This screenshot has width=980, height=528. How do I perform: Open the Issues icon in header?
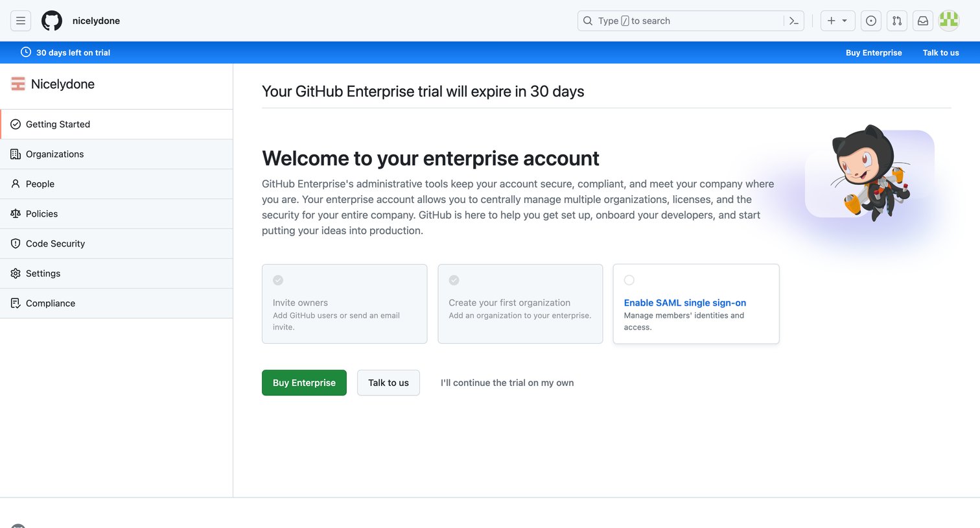pos(871,21)
